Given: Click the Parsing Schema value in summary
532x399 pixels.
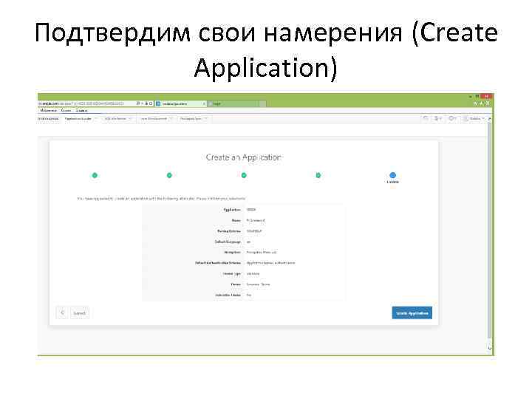Looking at the screenshot, I should [254, 231].
